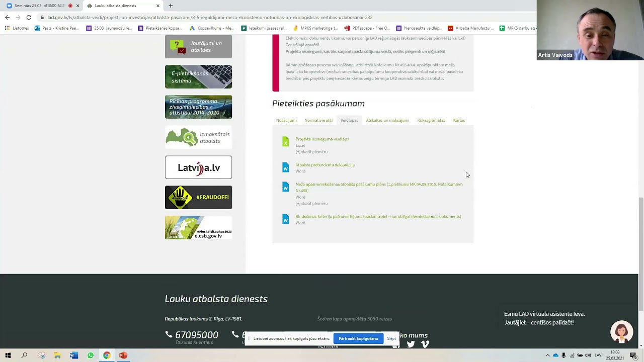This screenshot has height=362, width=644.
Task: Close the Seminārs 25.03 tab
Action: pyautogui.click(x=77, y=6)
